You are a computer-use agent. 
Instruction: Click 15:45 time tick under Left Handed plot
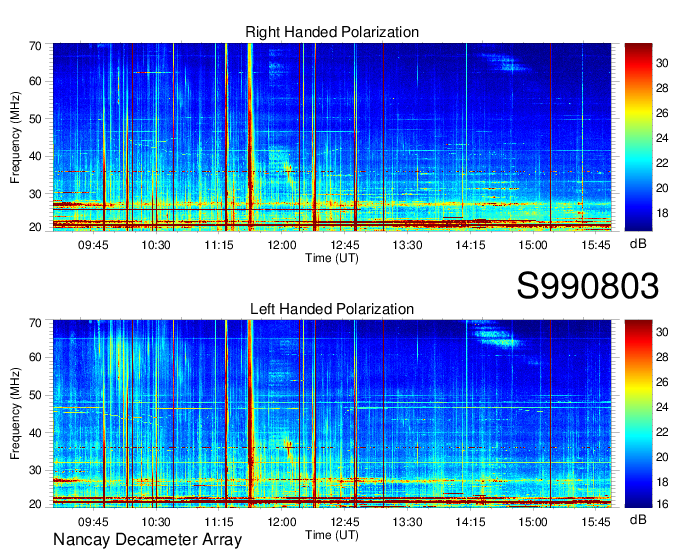click(596, 522)
